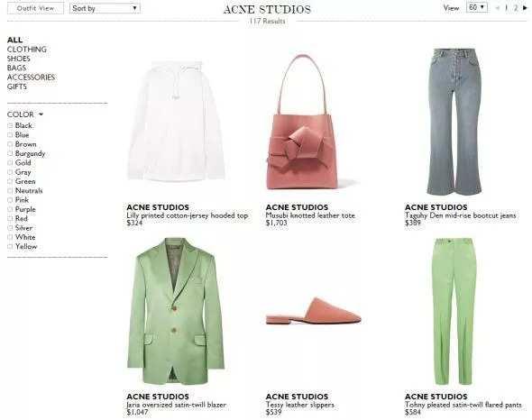Go to previous results page arrow

[498, 8]
